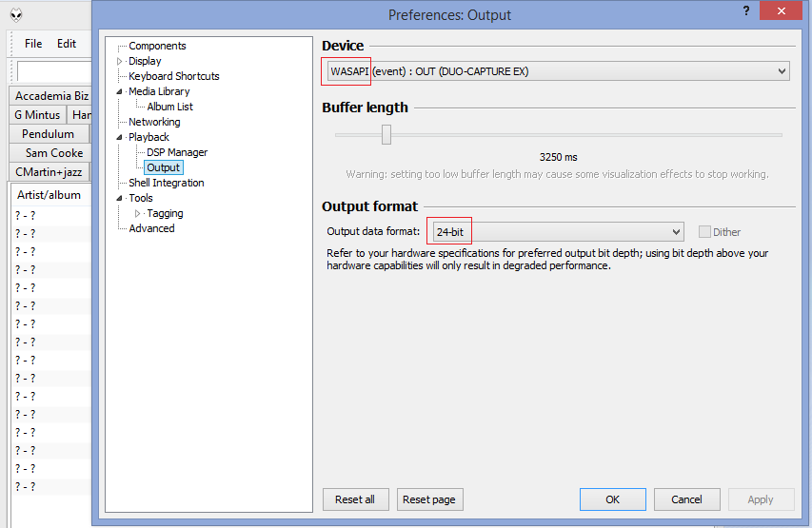Open the Edit menu
The width and height of the screenshot is (812, 528).
pyautogui.click(x=67, y=44)
